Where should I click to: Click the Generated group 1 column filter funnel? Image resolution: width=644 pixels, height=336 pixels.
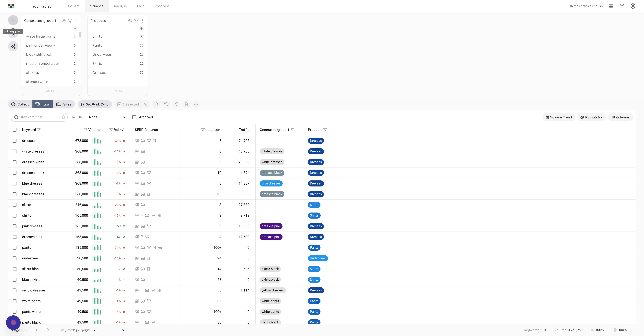(292, 130)
